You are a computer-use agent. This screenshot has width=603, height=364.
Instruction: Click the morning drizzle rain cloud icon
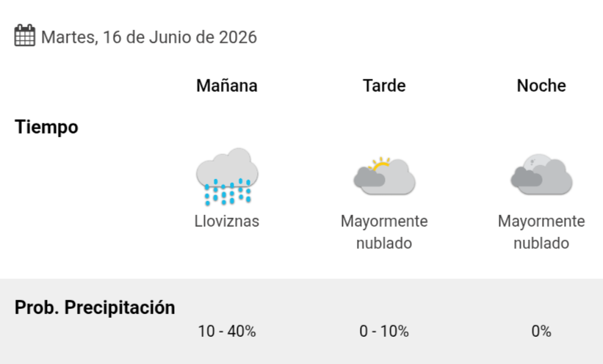click(227, 177)
